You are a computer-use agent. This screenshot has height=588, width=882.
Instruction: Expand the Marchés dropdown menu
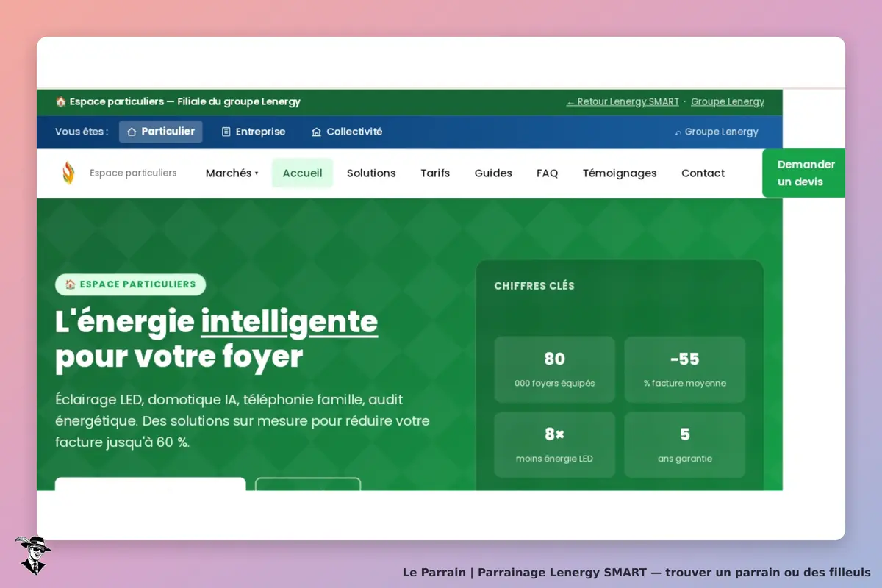point(232,173)
